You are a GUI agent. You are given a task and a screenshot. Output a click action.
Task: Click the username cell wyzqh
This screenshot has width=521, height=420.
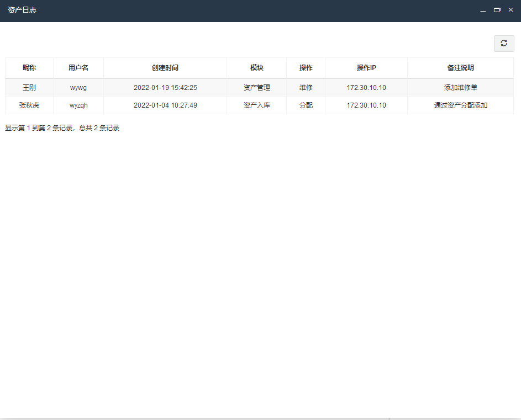78,105
